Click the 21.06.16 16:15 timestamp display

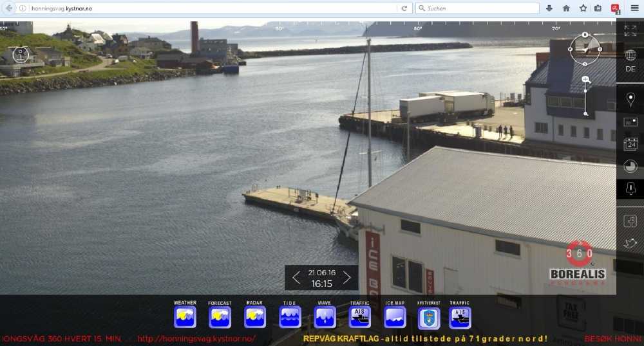pyautogui.click(x=321, y=278)
